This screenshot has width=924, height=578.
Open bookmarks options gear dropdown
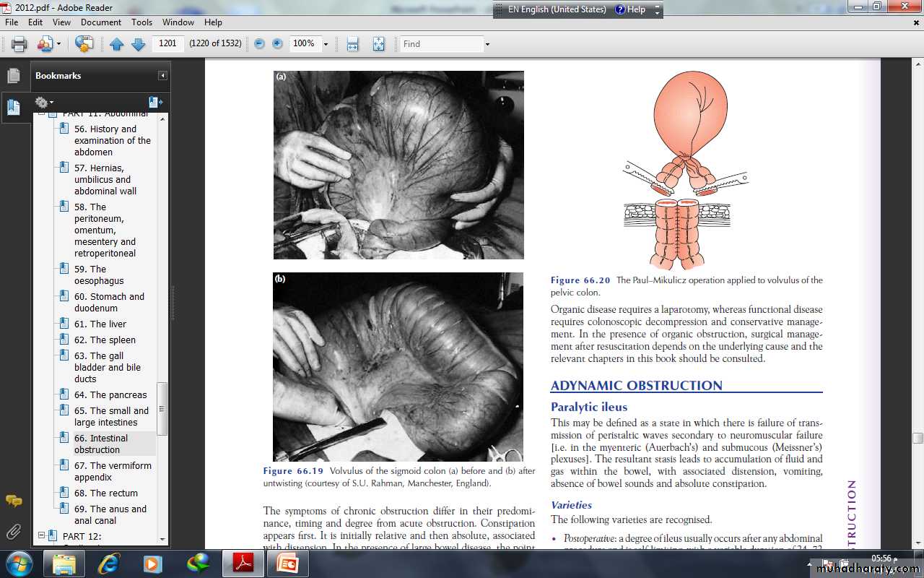tap(44, 103)
